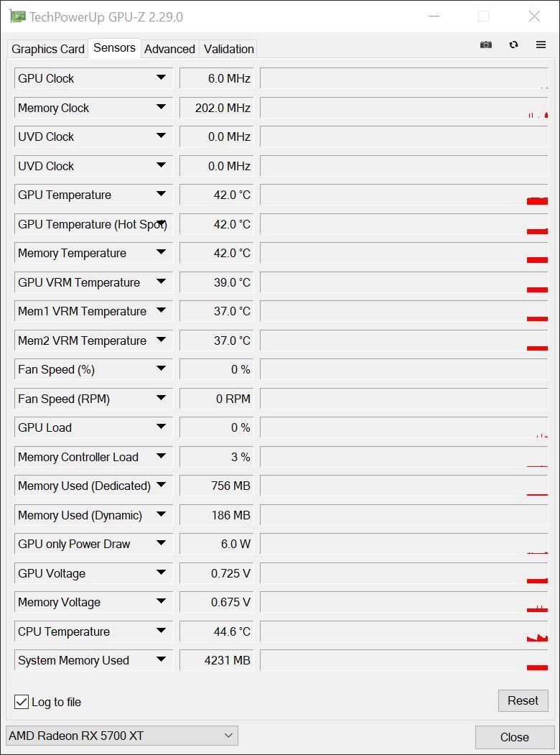
Task: Click the Close button
Action: pyautogui.click(x=514, y=737)
